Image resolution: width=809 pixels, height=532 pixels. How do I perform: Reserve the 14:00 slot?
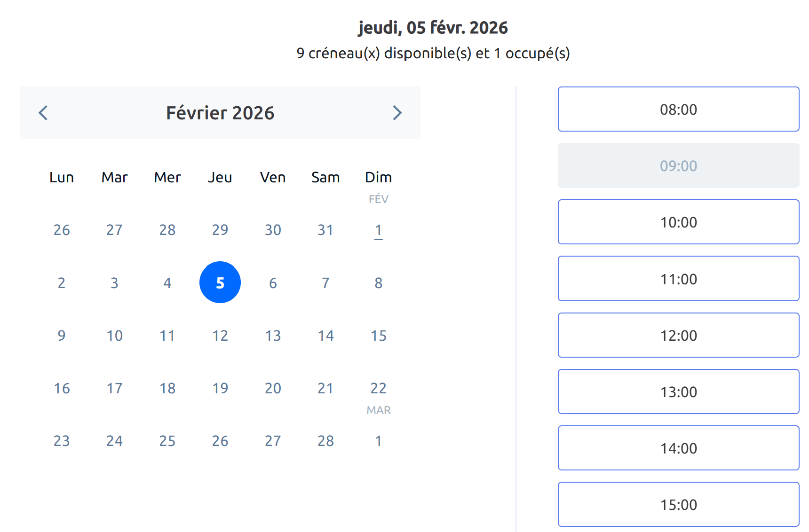click(678, 448)
